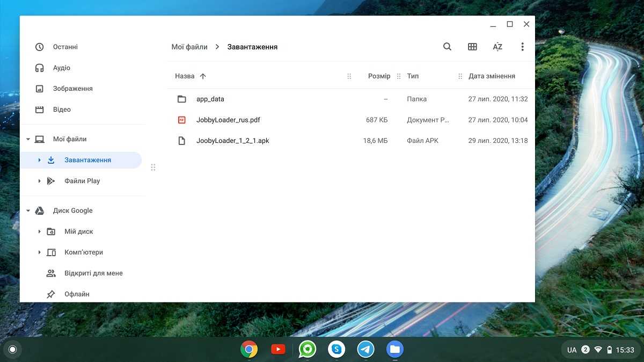
Task: Select Останні in the sidebar
Action: click(65, 47)
